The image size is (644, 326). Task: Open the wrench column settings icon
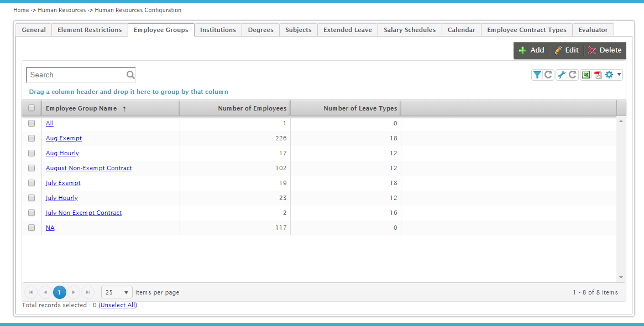[x=561, y=75]
